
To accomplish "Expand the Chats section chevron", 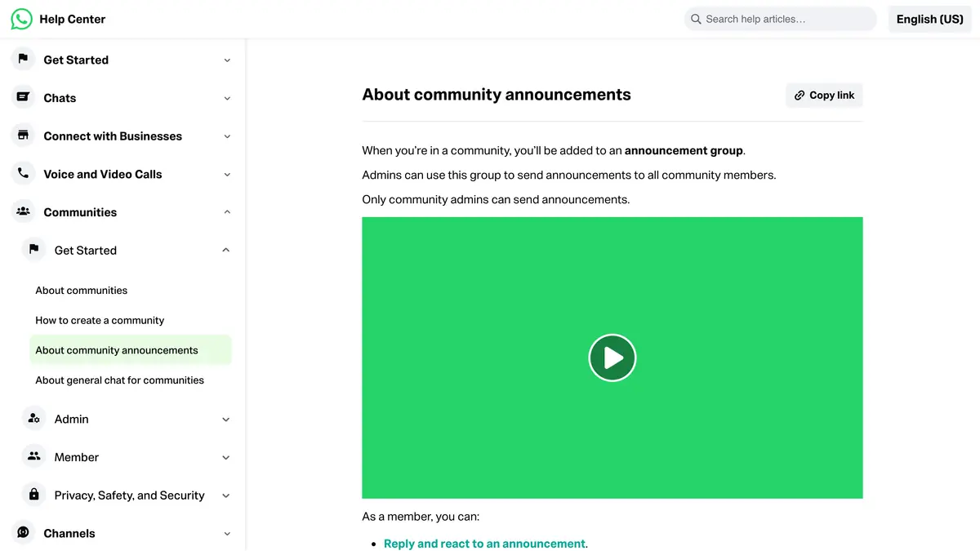I will 227,98.
